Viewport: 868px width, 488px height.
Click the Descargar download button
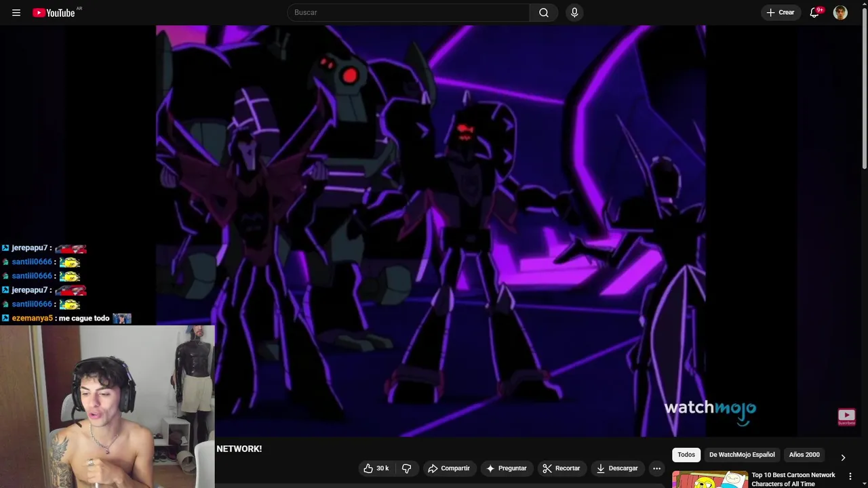pos(617,468)
